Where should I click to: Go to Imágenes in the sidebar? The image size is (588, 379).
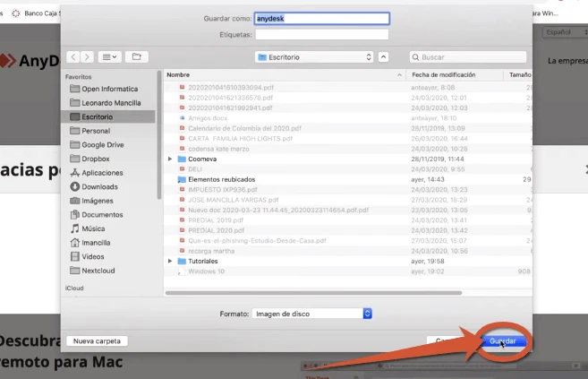pyautogui.click(x=98, y=201)
